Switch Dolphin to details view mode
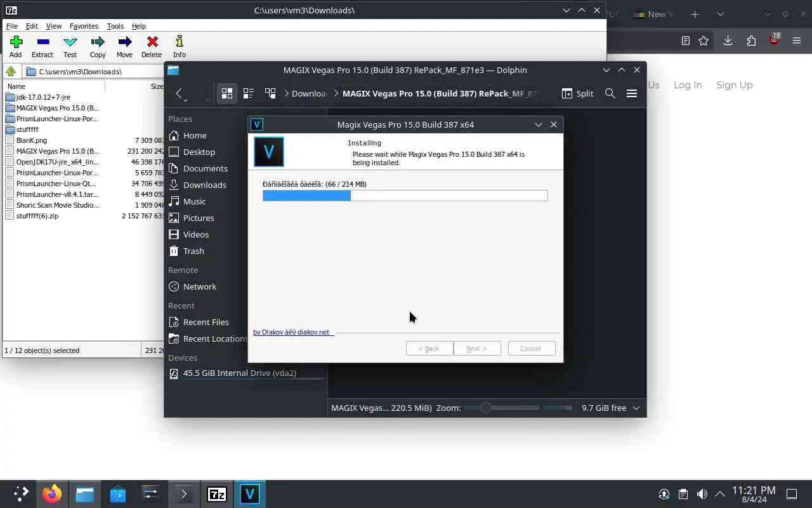 click(270, 93)
